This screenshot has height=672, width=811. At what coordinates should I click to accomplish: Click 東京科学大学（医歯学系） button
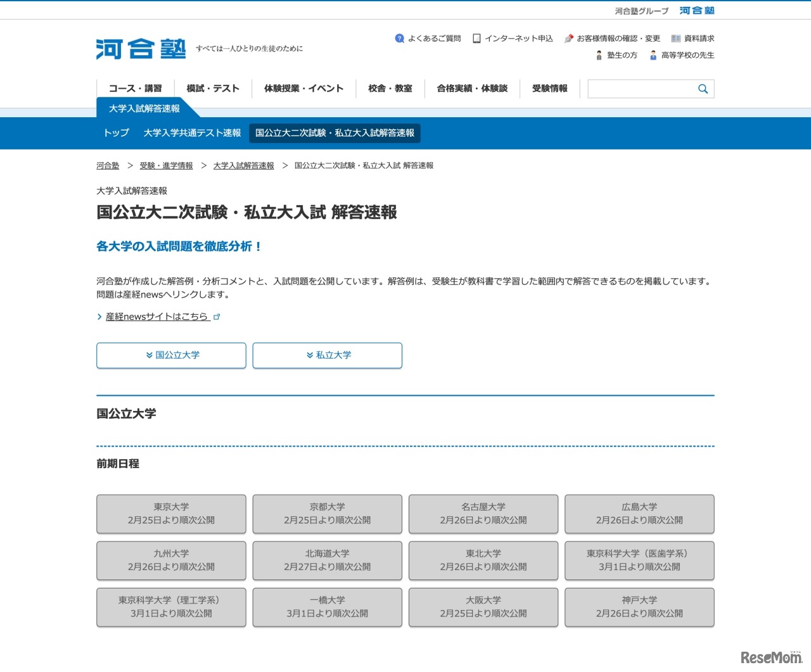[x=639, y=561]
